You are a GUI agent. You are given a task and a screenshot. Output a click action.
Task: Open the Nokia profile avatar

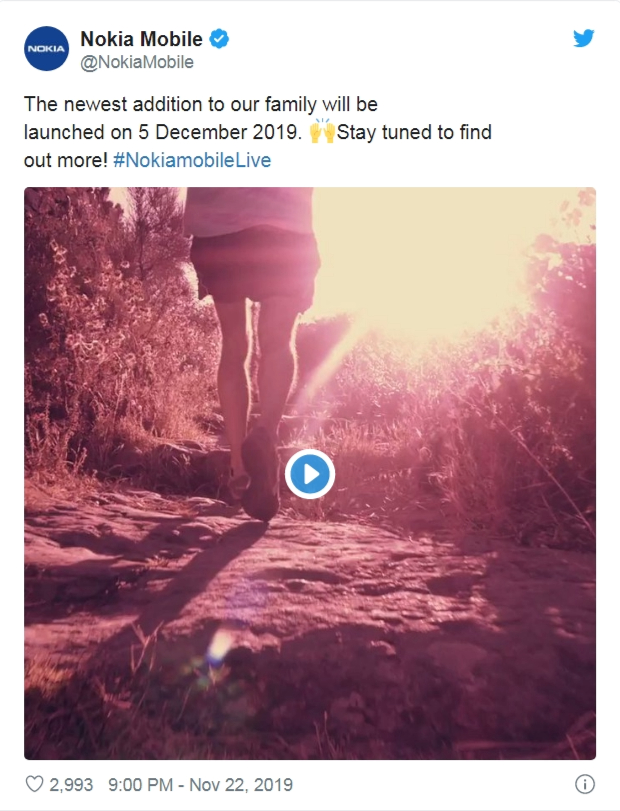47,49
